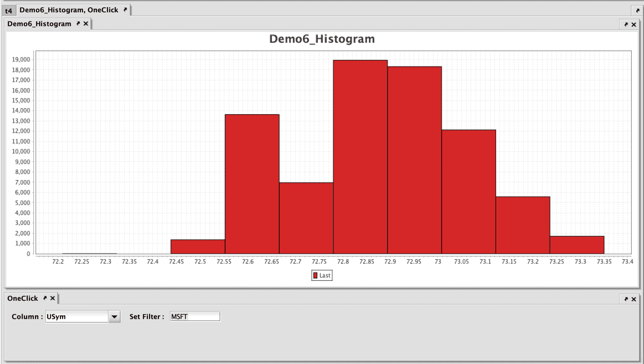The image size is (644, 364).
Task: Undock the 'Demo6_Histogram, OneClick' top tab
Action: click(x=125, y=10)
